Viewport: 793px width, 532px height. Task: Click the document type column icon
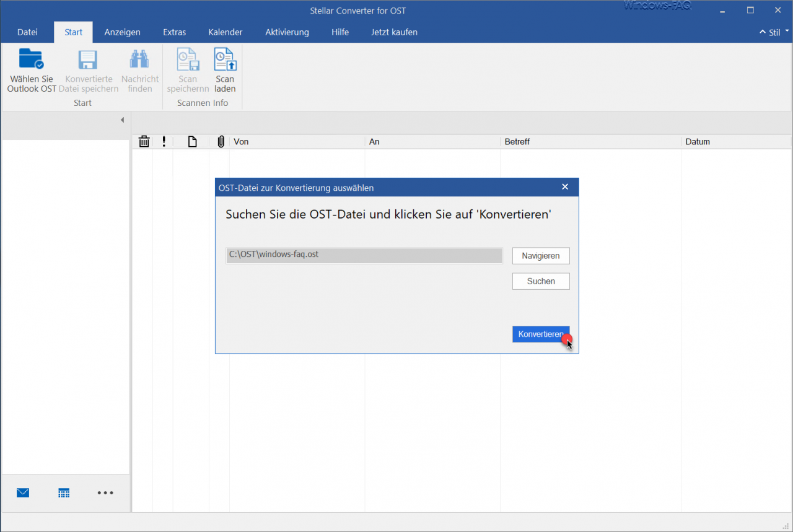point(193,142)
